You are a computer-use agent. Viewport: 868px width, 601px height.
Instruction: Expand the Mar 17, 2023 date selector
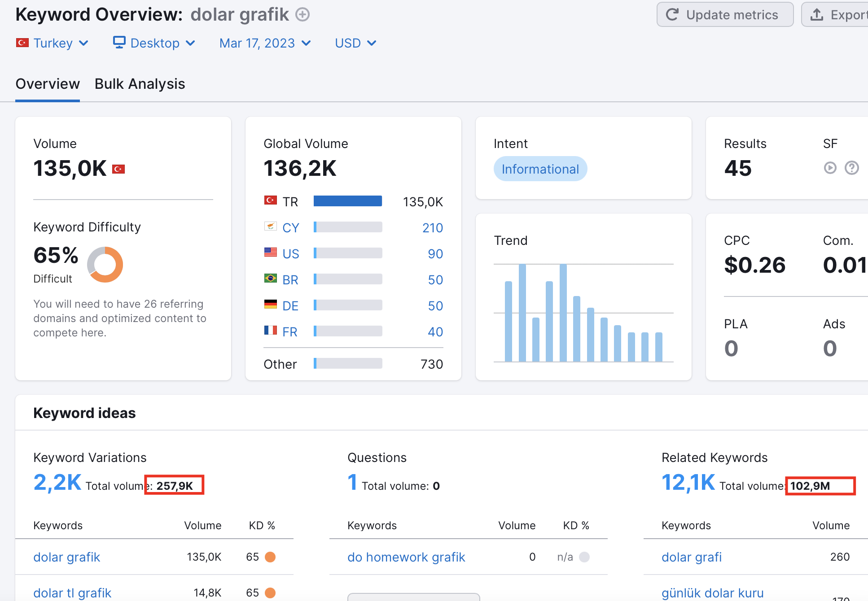point(265,43)
